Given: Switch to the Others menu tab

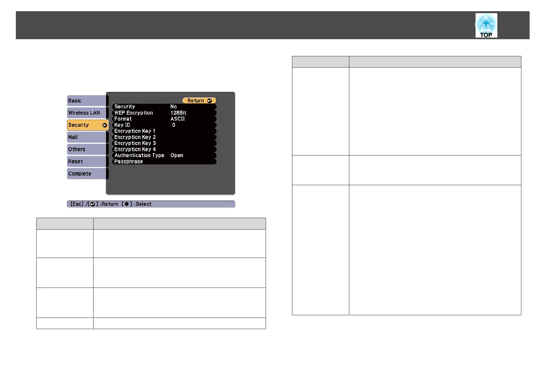Looking at the screenshot, I should pos(87,150).
